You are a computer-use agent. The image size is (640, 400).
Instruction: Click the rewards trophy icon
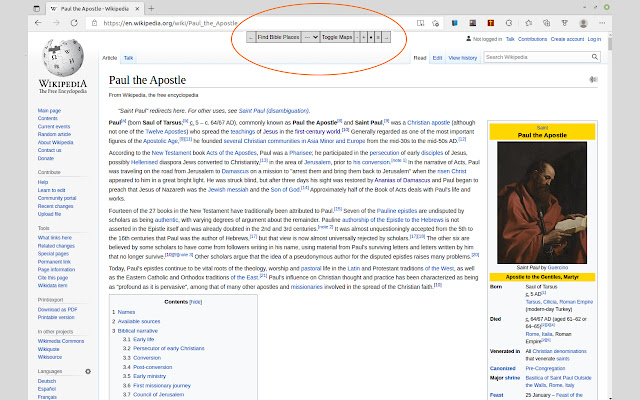565,23
